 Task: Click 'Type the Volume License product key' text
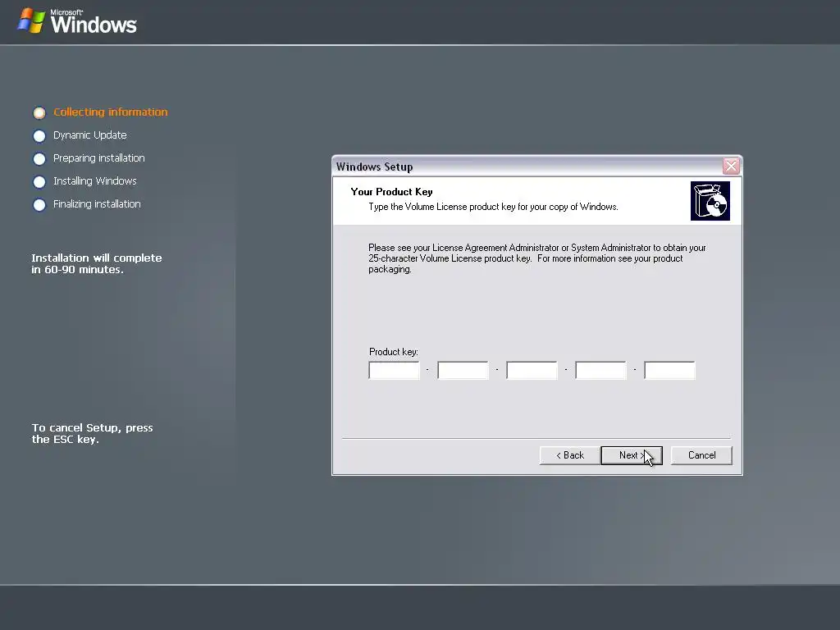pos(493,207)
